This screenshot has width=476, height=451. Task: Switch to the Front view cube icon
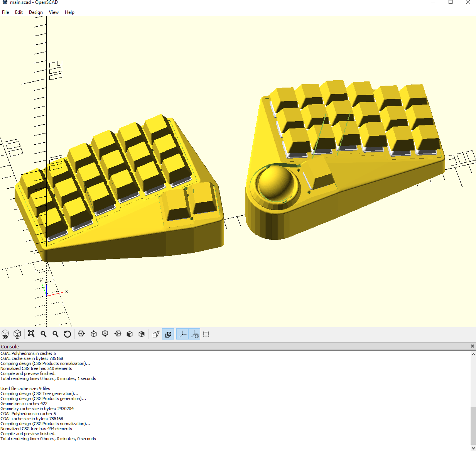click(130, 334)
